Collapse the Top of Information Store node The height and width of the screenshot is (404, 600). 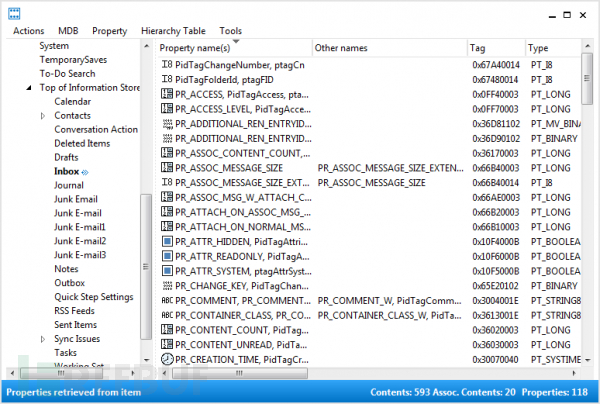point(29,88)
